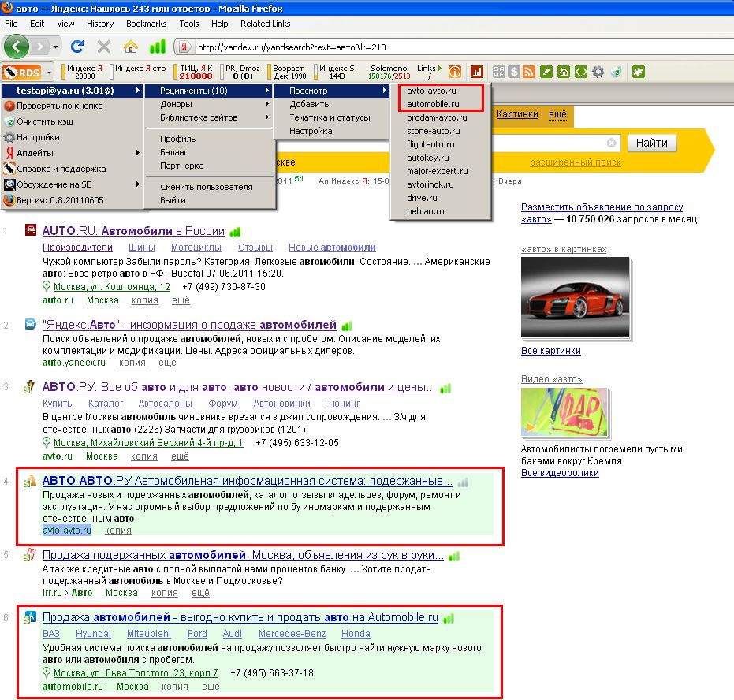This screenshot has width=734, height=700.
Task: Expand the Апдейты submenu
Action: tap(72, 153)
